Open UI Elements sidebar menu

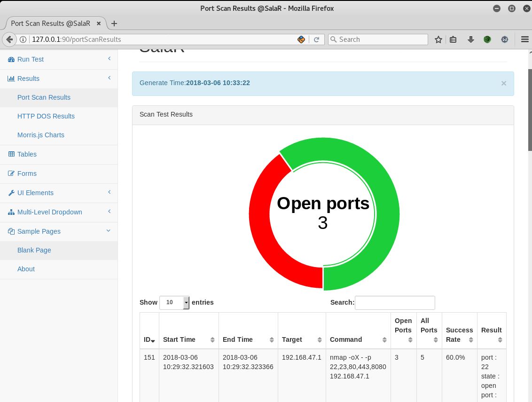(x=59, y=193)
